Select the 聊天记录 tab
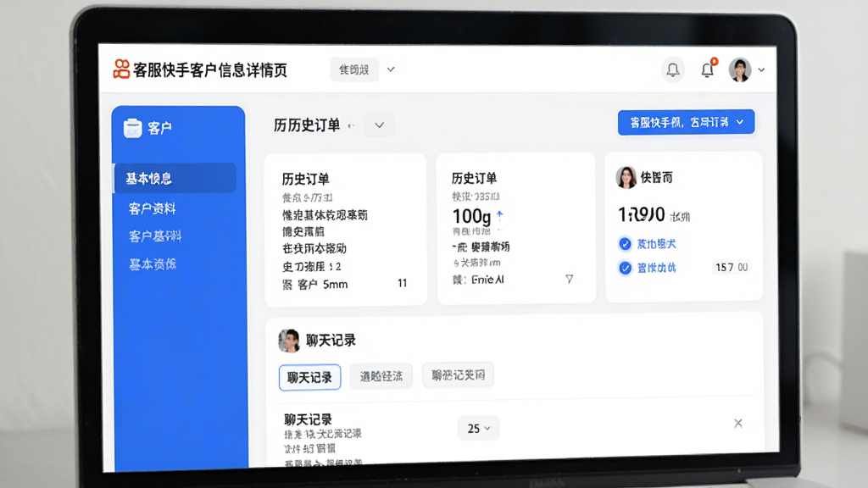The height and width of the screenshot is (488, 868). pos(309,377)
